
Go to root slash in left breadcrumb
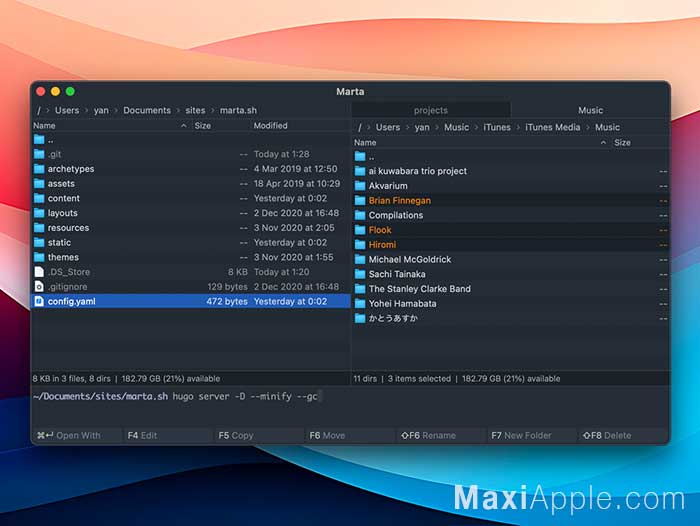coord(39,110)
